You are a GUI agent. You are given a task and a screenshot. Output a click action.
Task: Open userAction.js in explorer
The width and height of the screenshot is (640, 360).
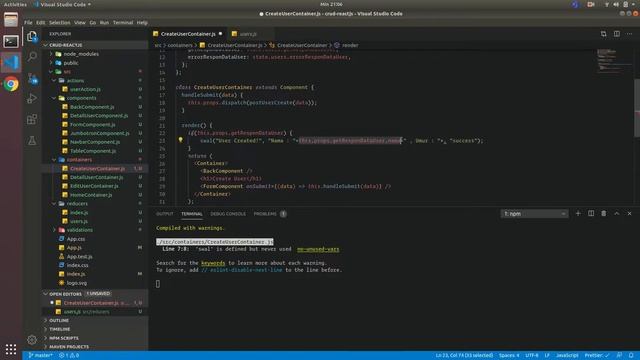pos(85,89)
